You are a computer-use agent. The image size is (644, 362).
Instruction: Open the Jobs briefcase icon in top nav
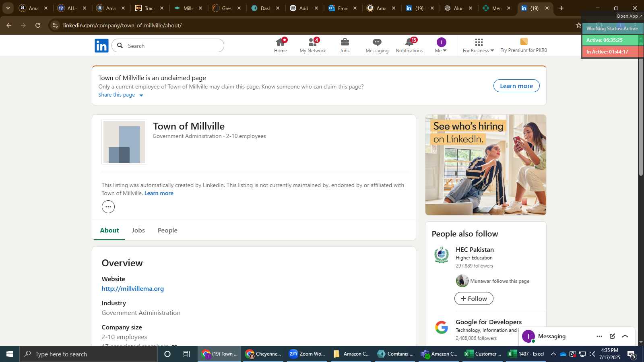click(345, 45)
